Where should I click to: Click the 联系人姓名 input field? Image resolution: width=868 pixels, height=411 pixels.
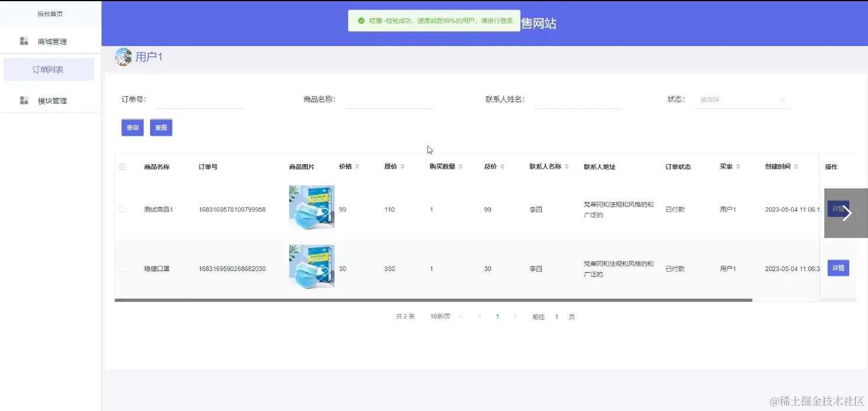point(578,99)
